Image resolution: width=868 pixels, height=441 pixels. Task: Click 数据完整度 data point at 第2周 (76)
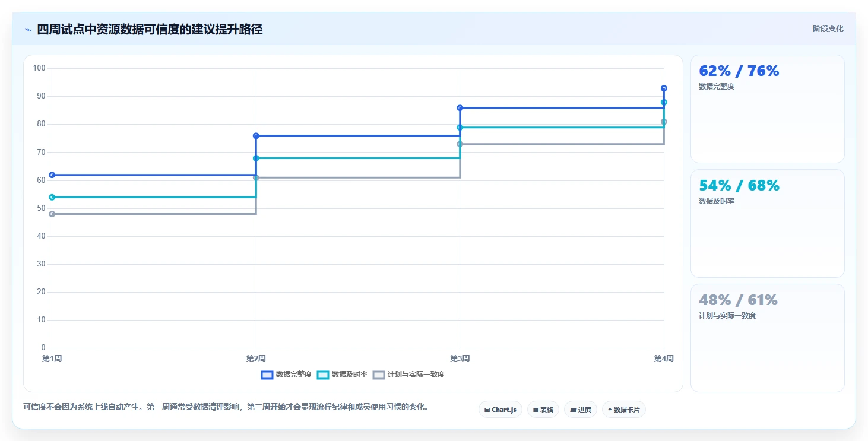tap(256, 135)
